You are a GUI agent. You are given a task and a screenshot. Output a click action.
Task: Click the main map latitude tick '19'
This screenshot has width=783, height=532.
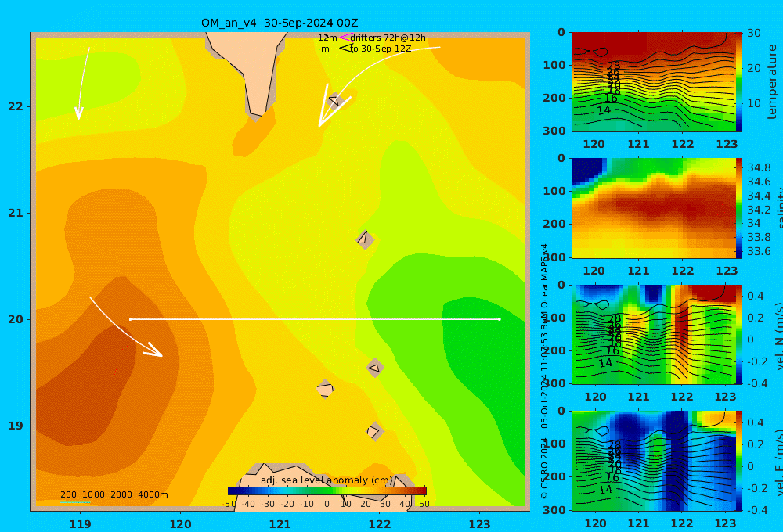click(x=16, y=426)
